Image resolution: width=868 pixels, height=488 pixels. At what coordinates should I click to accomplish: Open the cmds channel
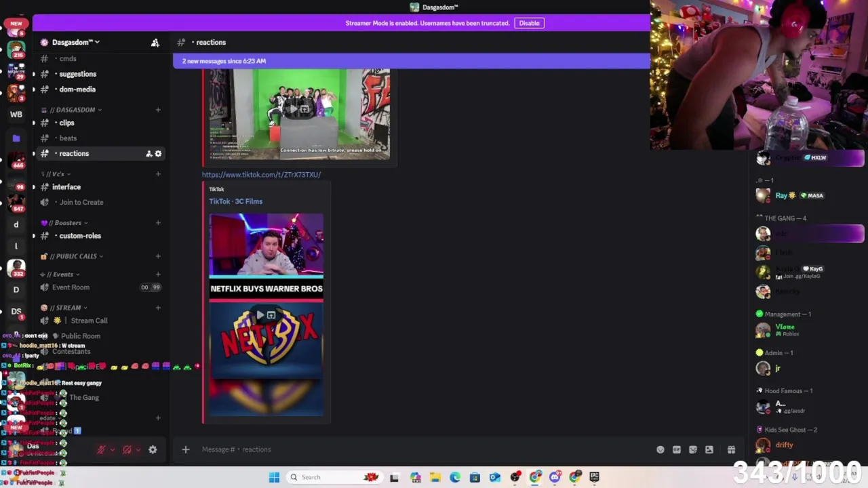click(x=100, y=59)
